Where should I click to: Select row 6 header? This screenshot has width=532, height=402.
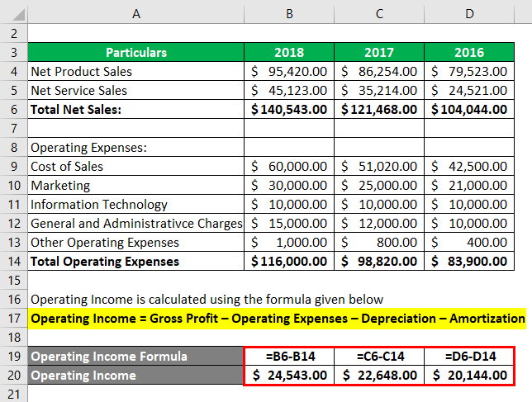pyautogui.click(x=14, y=109)
